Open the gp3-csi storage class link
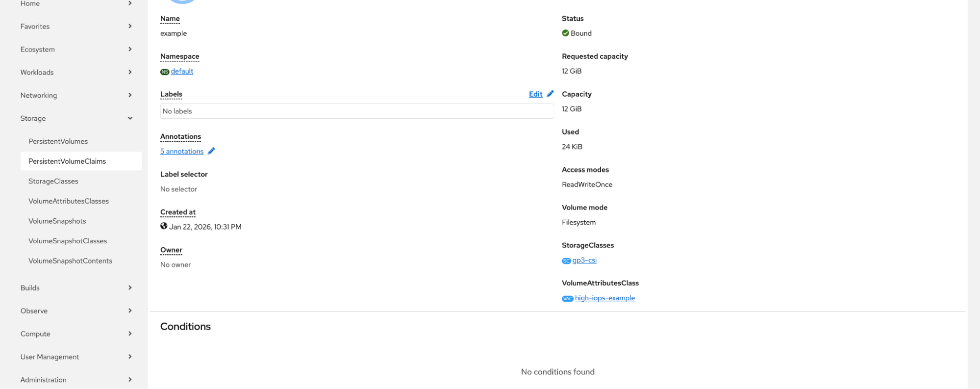Screen dimensions: 980x389 [584, 260]
